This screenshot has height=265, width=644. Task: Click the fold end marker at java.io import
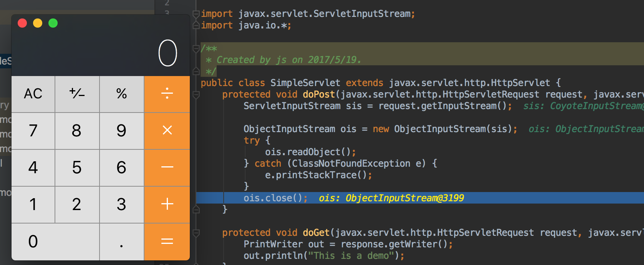(196, 26)
